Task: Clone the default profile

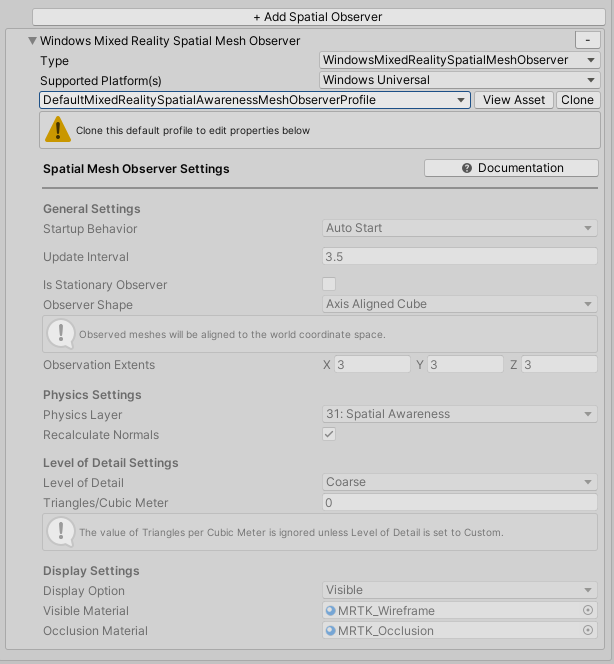Action: [x=577, y=100]
